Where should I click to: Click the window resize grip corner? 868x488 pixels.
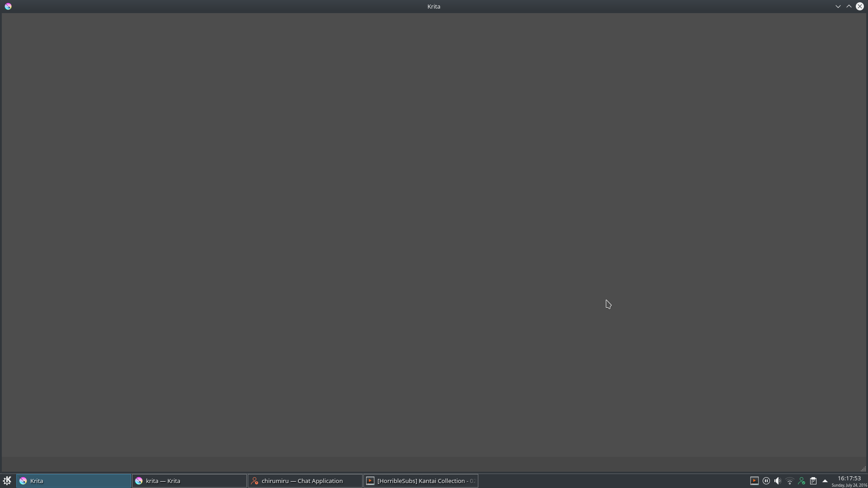[863, 469]
